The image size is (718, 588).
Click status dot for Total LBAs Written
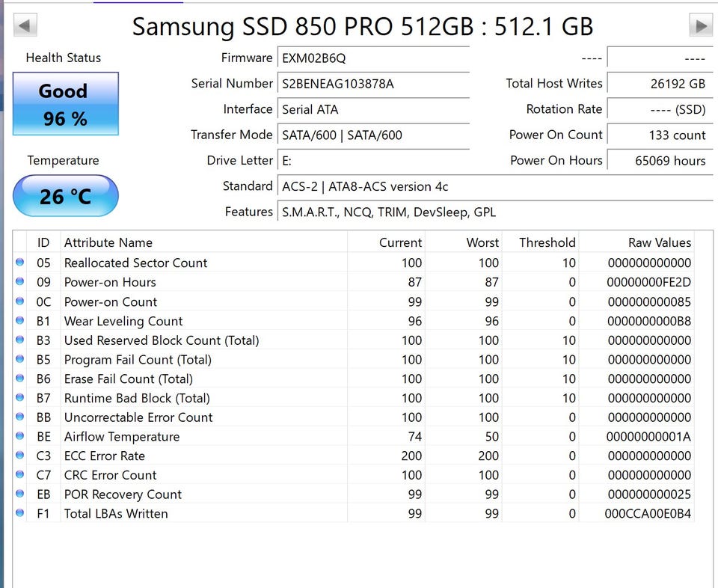point(19,512)
